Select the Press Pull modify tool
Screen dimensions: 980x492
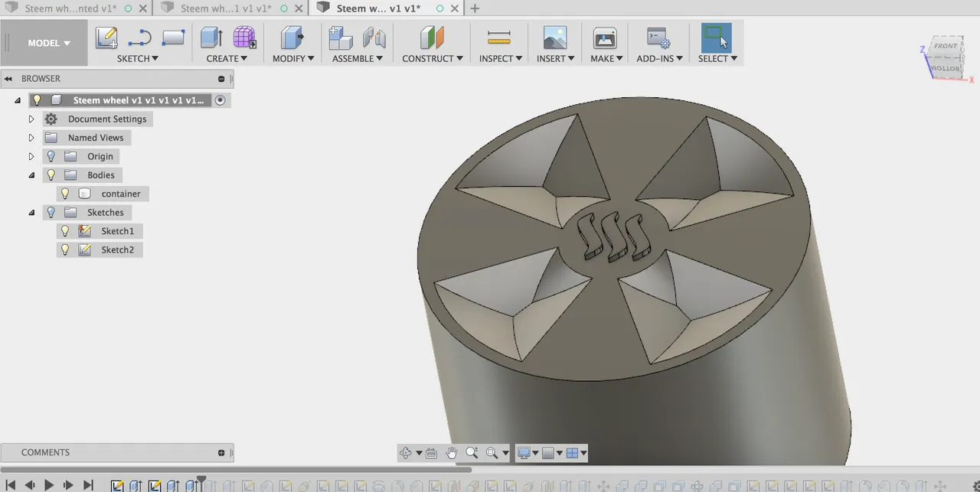point(291,37)
